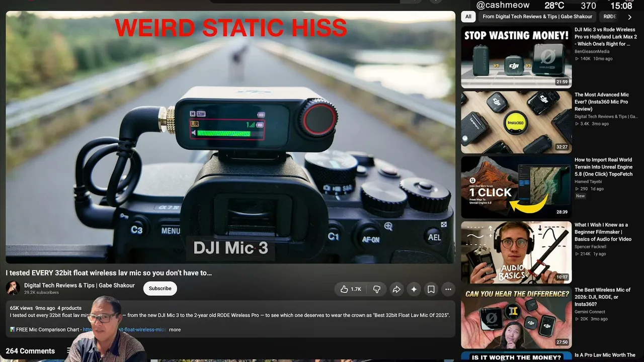Image resolution: width=644 pixels, height=362 pixels.
Task: Dislike this video
Action: (x=377, y=289)
